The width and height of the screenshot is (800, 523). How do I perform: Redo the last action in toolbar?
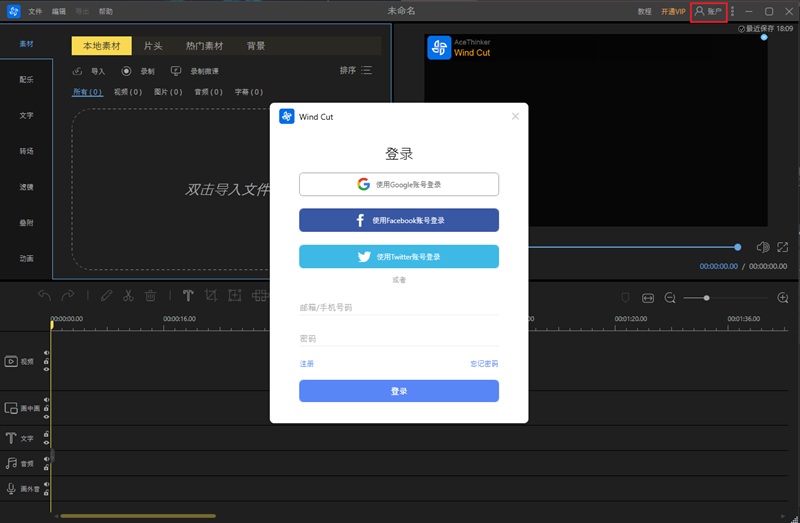pyautogui.click(x=67, y=295)
